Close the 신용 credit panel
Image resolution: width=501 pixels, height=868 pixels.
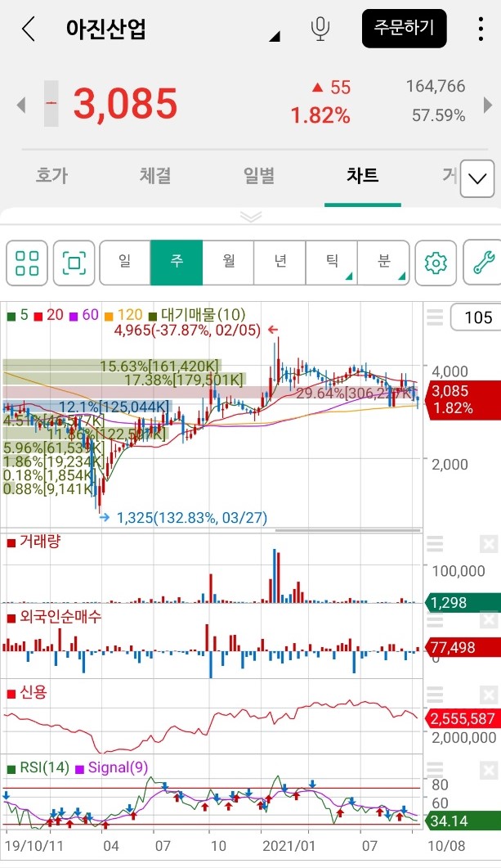tap(488, 695)
